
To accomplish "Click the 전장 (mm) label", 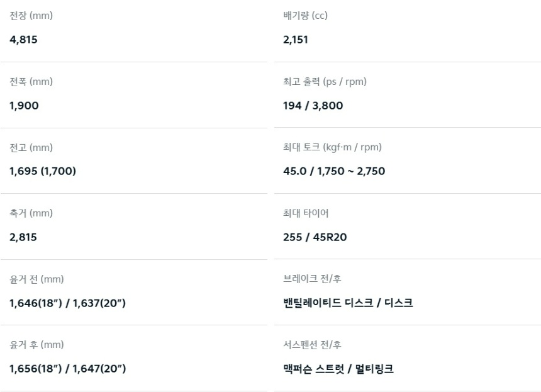I will click(31, 16).
